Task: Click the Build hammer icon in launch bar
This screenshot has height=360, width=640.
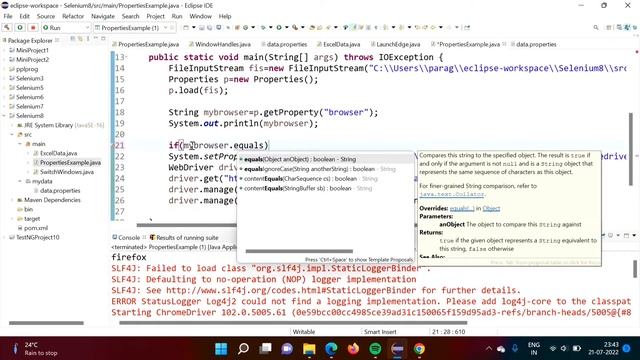Action: click(x=7, y=27)
